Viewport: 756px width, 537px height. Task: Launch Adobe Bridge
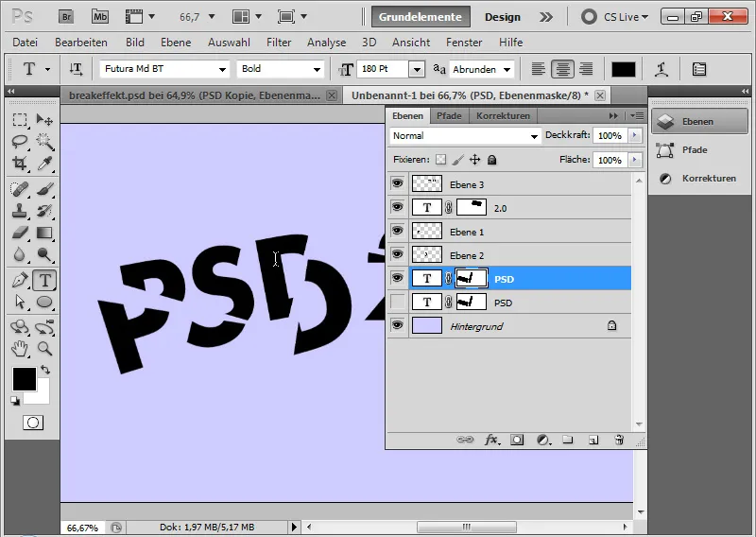(66, 17)
